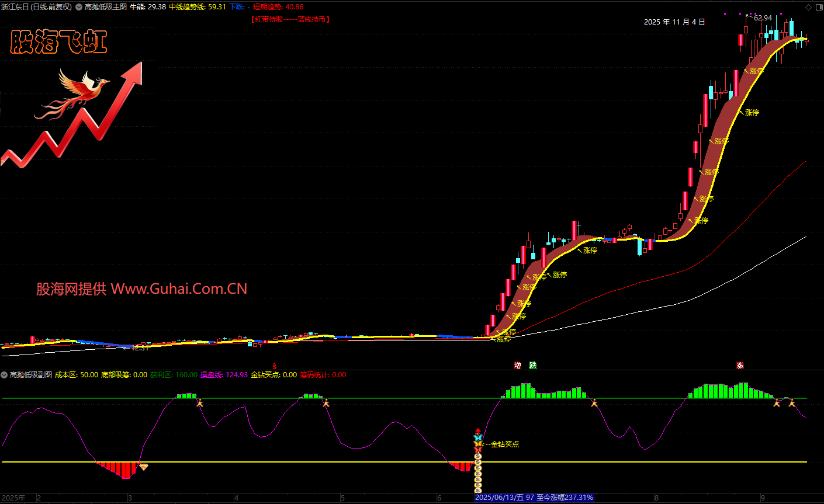Expand the 高抛低吸主图 indicator dropdown arrow
The image size is (824, 504).
click(x=79, y=7)
